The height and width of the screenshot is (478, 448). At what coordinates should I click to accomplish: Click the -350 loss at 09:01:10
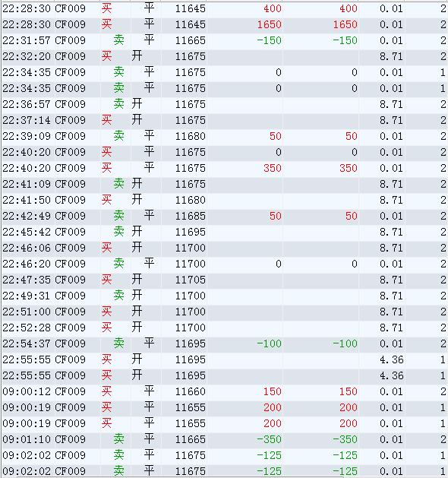[x=269, y=439]
